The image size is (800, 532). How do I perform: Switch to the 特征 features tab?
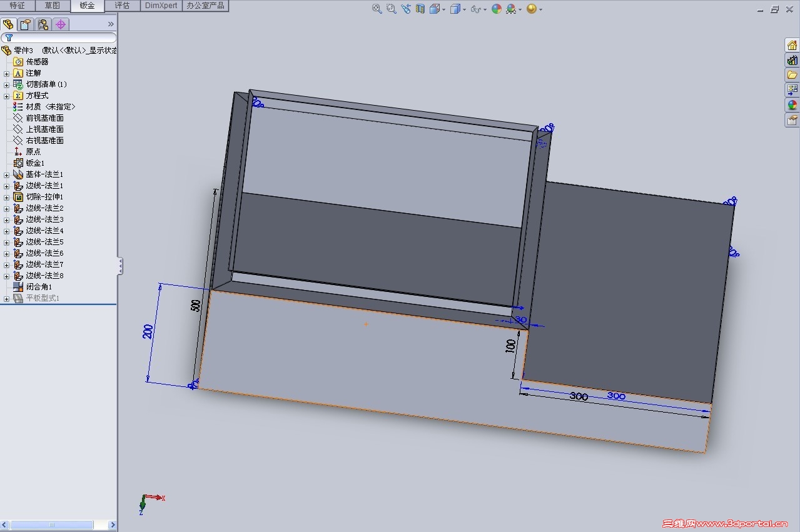18,6
